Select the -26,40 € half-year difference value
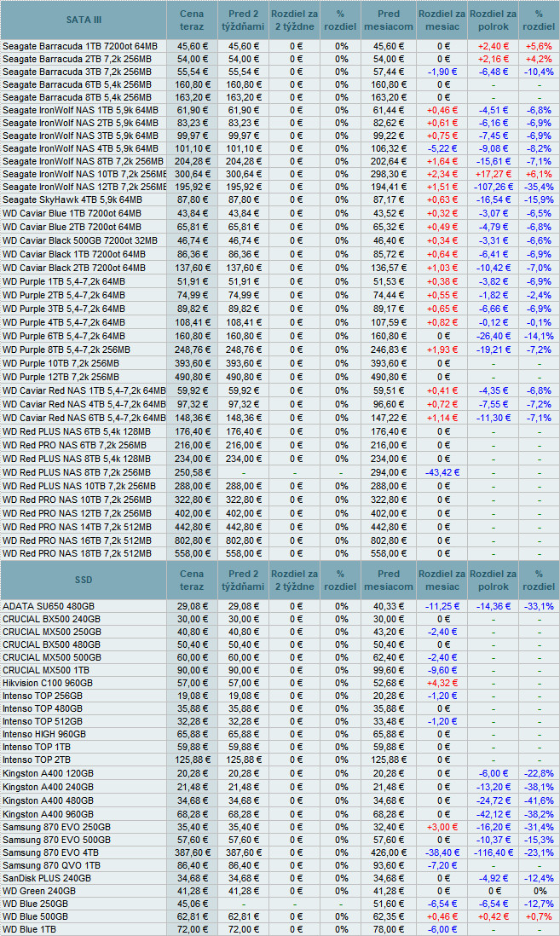Image resolution: width=560 pixels, height=936 pixels. 494,336
